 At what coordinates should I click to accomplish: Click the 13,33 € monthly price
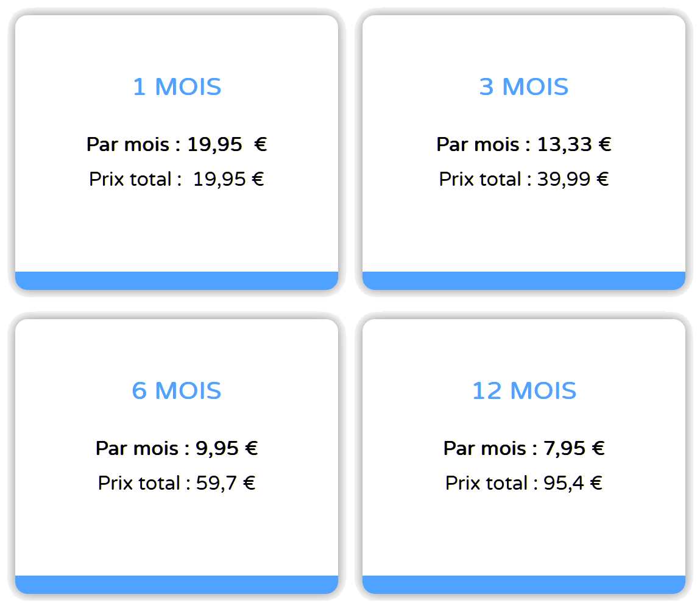click(524, 144)
